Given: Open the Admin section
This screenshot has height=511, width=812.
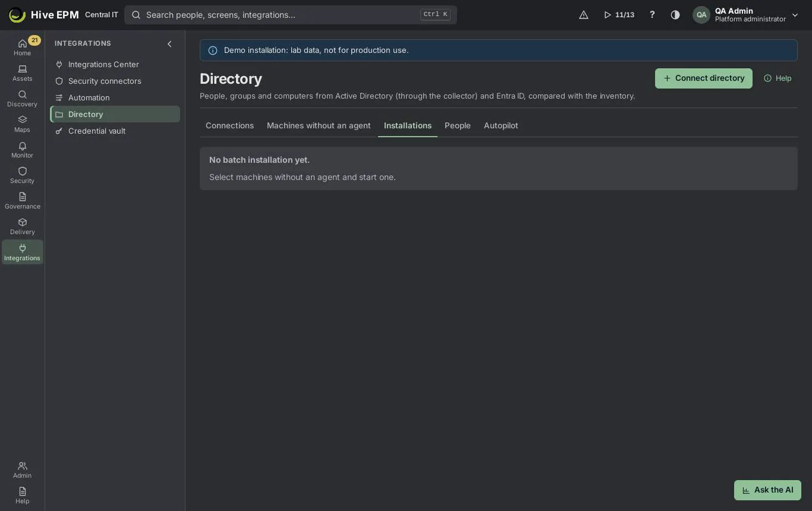Looking at the screenshot, I should click(22, 469).
